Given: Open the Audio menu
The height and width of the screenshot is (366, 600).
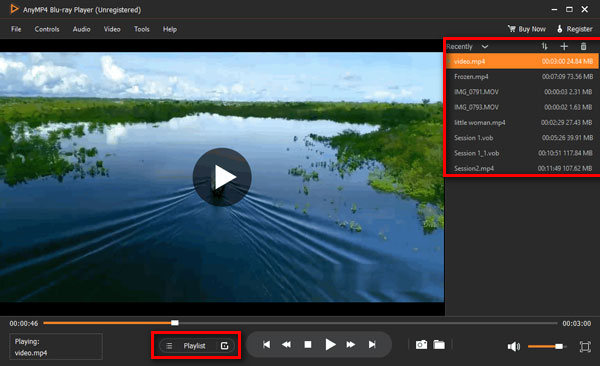Looking at the screenshot, I should (x=82, y=29).
